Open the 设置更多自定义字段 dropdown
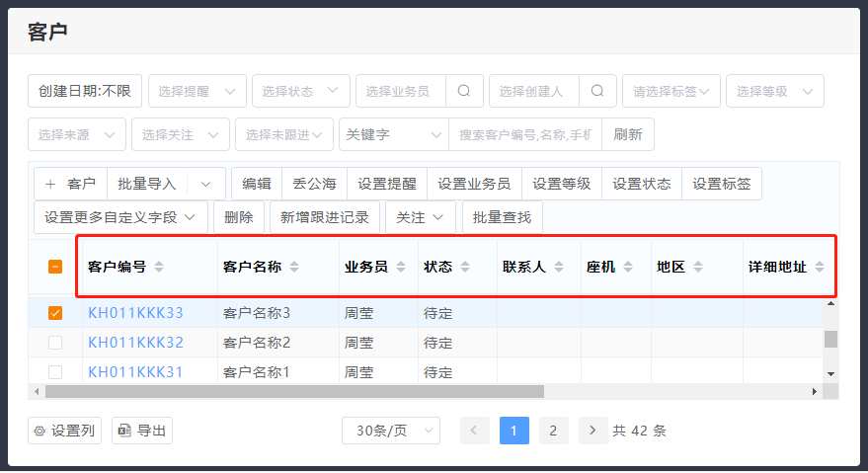 [x=120, y=217]
